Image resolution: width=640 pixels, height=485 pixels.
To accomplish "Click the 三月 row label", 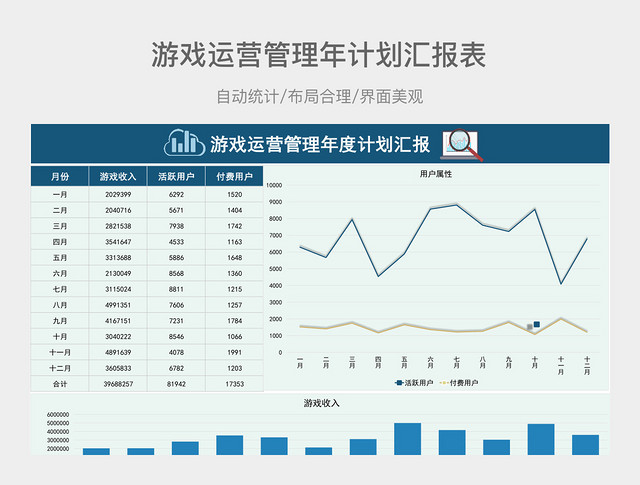I will [x=60, y=226].
